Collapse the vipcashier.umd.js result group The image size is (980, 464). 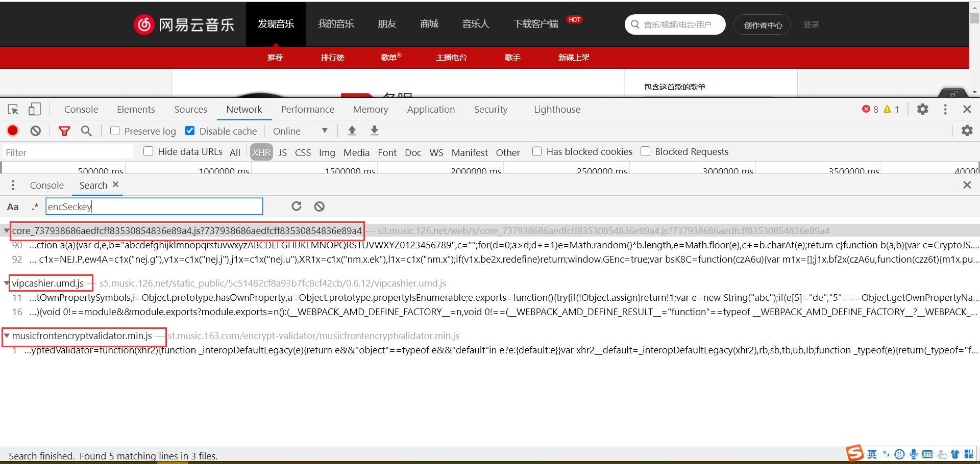tap(7, 283)
